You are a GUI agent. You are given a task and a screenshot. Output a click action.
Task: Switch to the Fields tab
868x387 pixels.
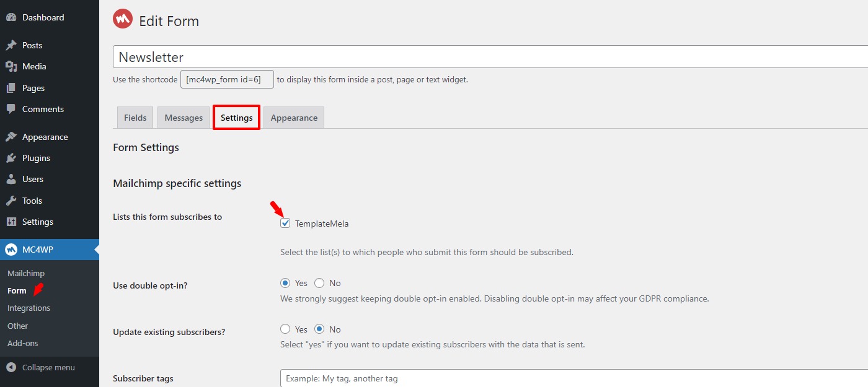pos(135,118)
